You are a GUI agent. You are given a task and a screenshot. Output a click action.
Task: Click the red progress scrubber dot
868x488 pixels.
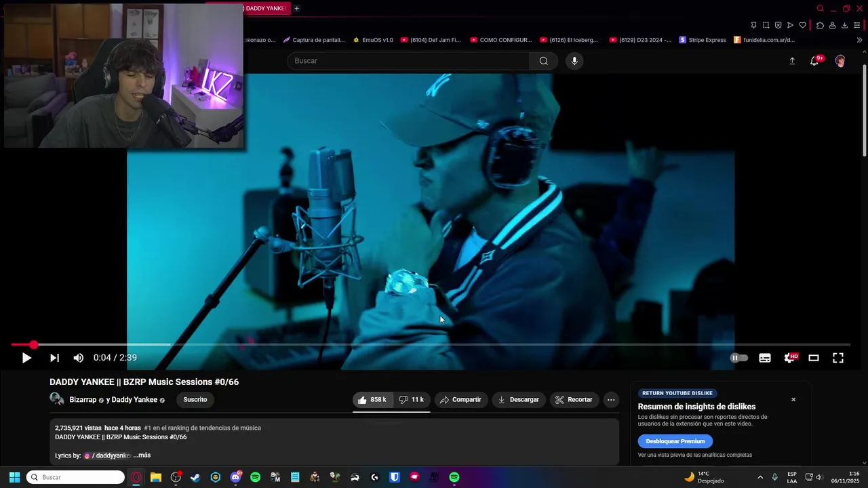tap(33, 345)
